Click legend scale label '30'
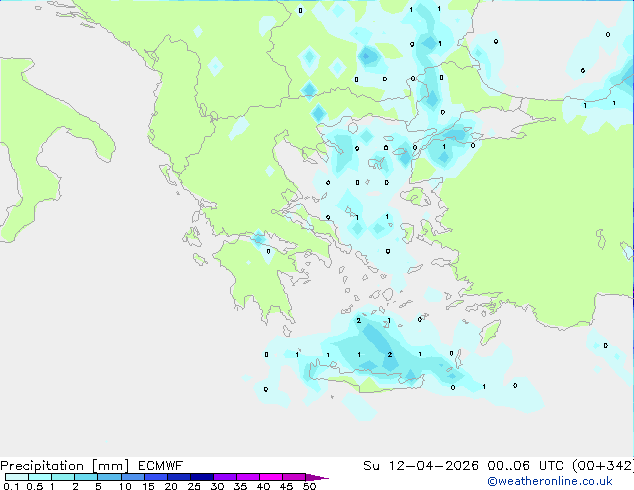Screen dimensions: 634x490 pyautogui.click(x=217, y=486)
